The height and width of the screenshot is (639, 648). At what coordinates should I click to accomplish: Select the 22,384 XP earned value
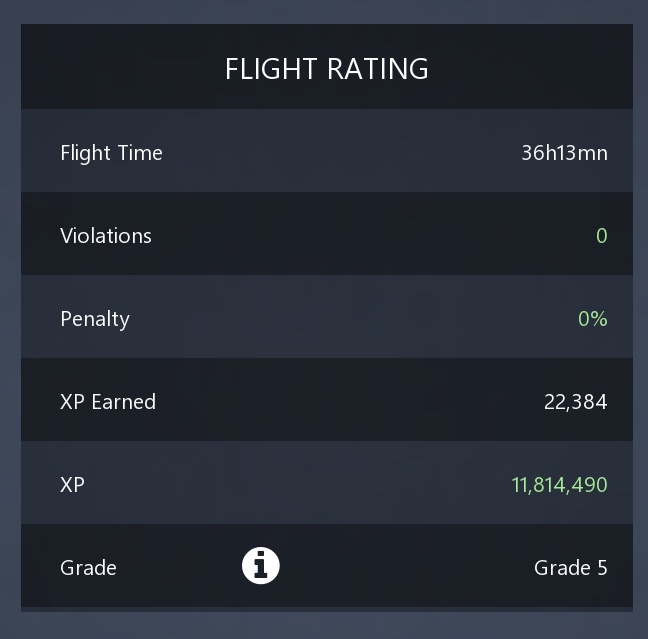(576, 402)
